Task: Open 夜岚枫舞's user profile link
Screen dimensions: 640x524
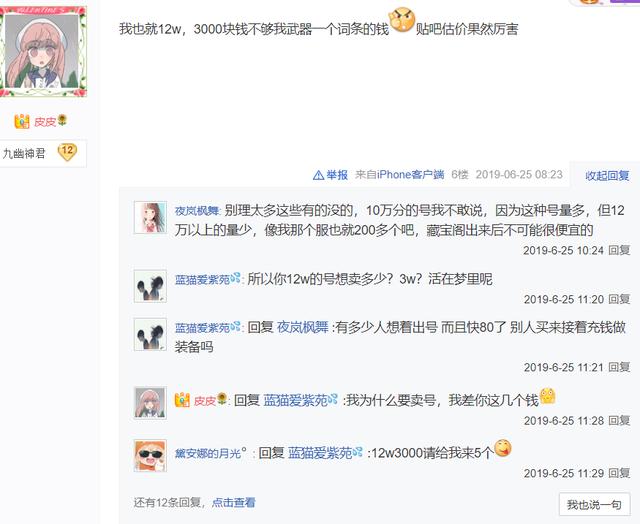Action: [x=197, y=211]
